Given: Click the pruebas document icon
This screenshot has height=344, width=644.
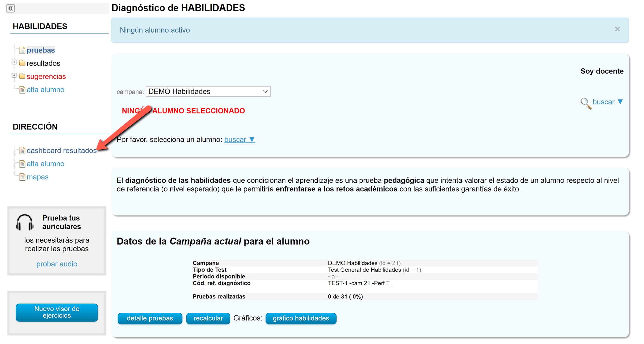Looking at the screenshot, I should [x=22, y=50].
